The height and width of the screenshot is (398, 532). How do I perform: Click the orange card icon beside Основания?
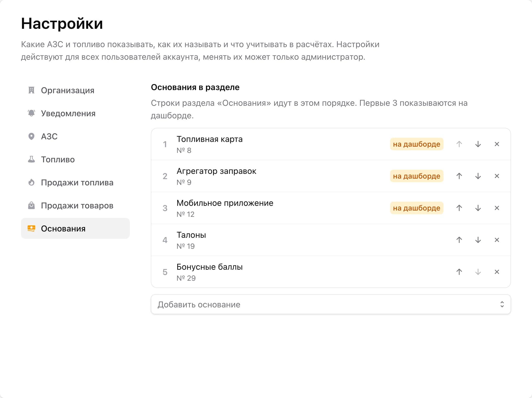[31, 228]
